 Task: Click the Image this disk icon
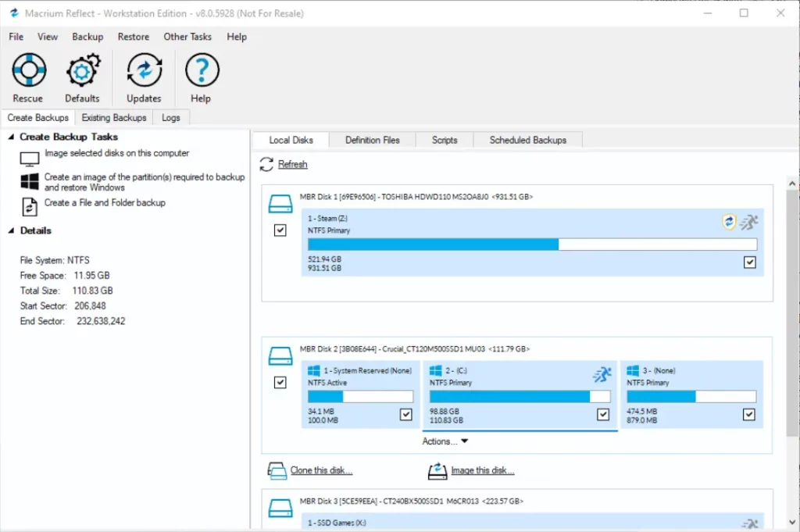[437, 470]
